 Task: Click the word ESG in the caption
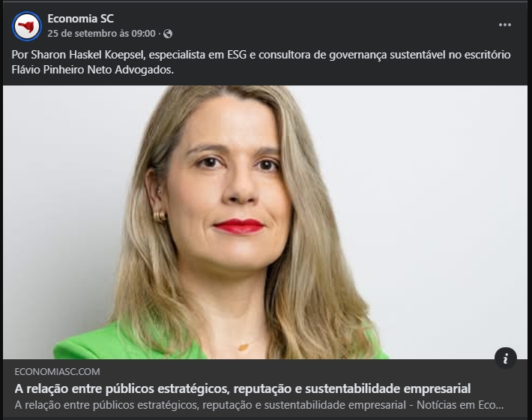[x=237, y=55]
